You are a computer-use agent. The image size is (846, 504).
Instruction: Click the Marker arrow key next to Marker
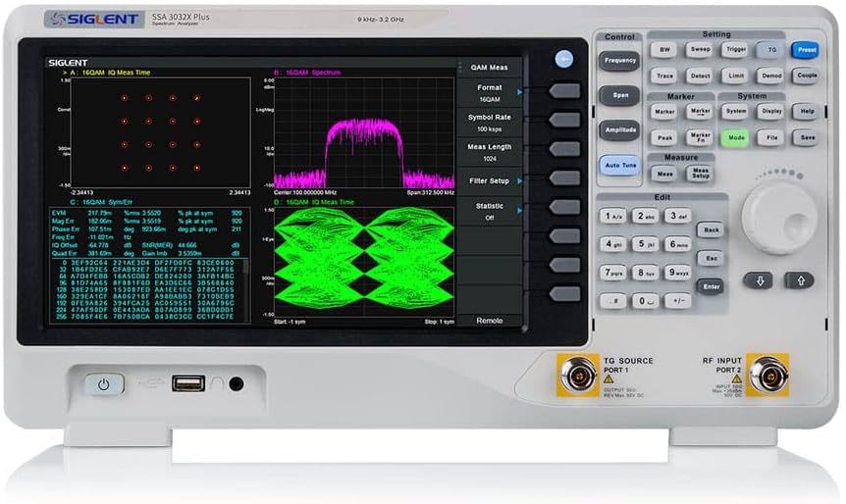pos(701,112)
